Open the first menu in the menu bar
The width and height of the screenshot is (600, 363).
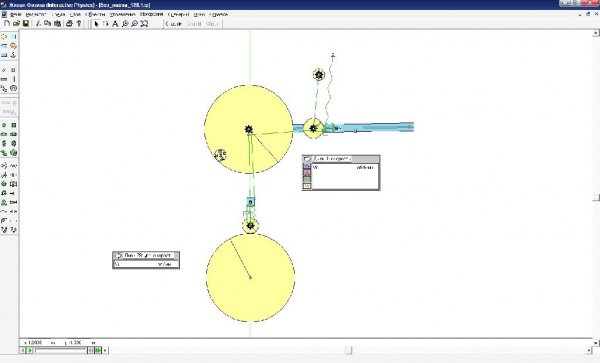(15, 14)
